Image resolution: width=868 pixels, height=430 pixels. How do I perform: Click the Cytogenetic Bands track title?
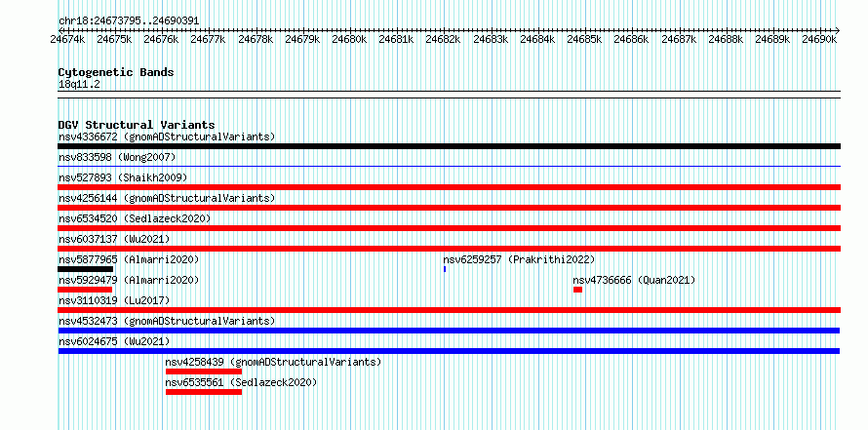[116, 72]
